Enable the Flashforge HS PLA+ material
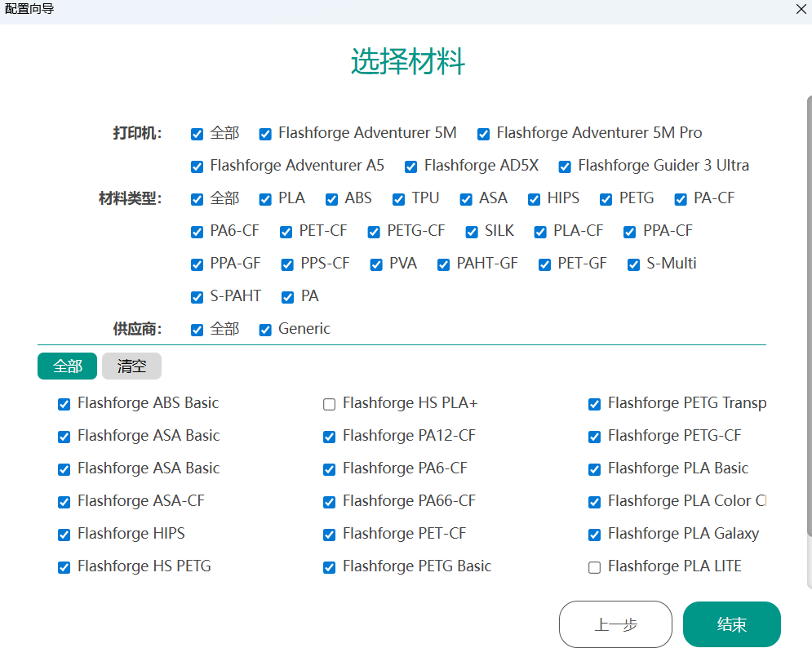 (329, 404)
